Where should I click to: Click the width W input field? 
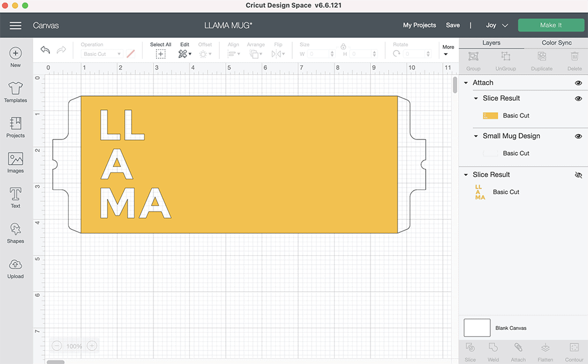coord(318,54)
